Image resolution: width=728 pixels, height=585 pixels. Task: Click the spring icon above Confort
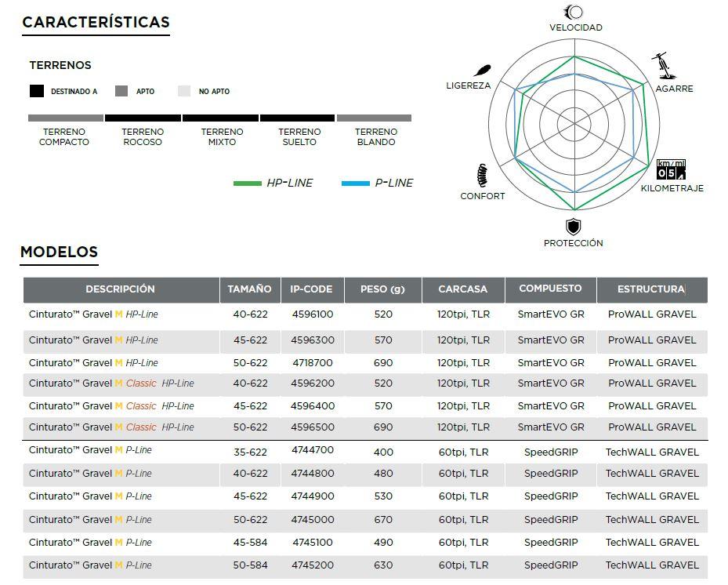point(482,176)
